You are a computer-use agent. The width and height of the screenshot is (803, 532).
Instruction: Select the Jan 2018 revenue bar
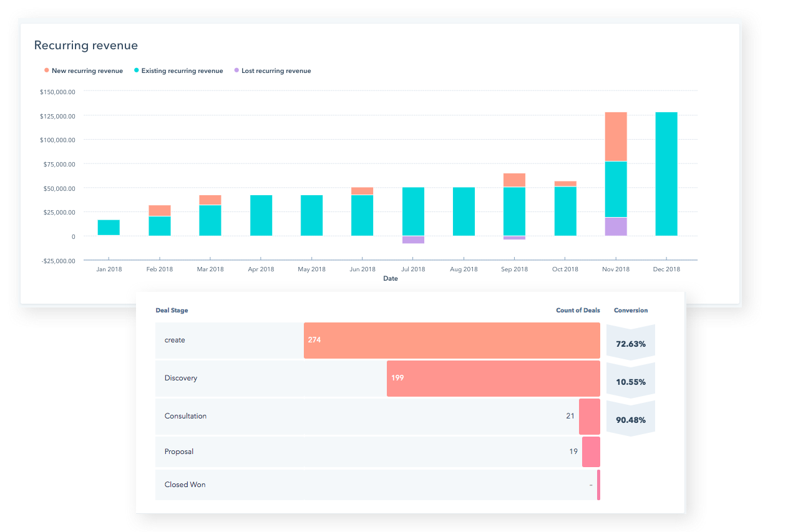coord(109,228)
